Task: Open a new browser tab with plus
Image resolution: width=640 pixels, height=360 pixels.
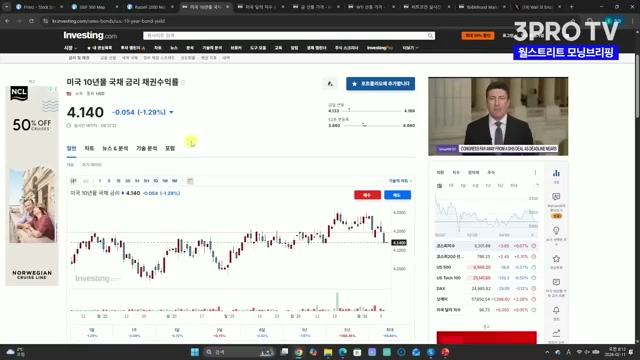Action: coord(571,7)
